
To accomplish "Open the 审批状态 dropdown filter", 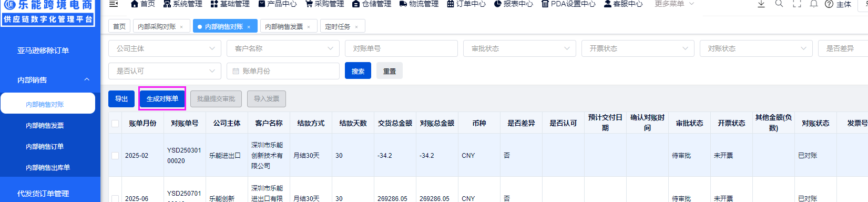I will [519, 48].
